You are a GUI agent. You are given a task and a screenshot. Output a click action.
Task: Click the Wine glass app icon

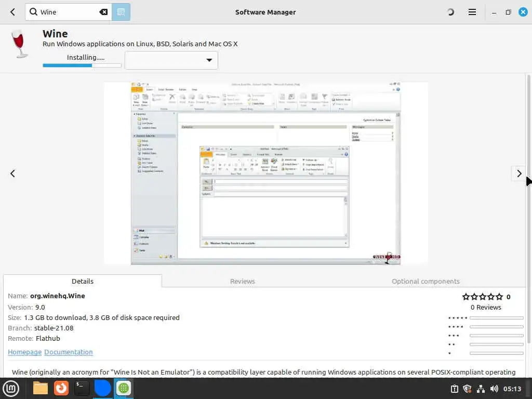(19, 44)
